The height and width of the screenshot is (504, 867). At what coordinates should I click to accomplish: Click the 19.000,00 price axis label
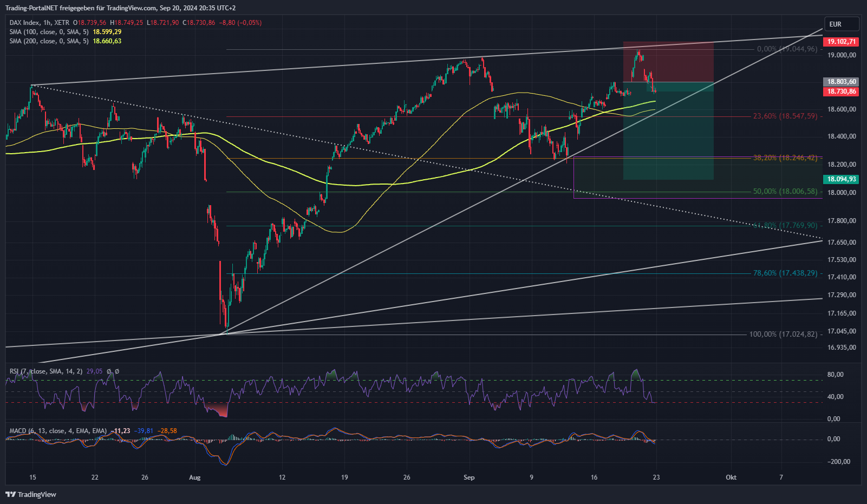click(x=842, y=55)
